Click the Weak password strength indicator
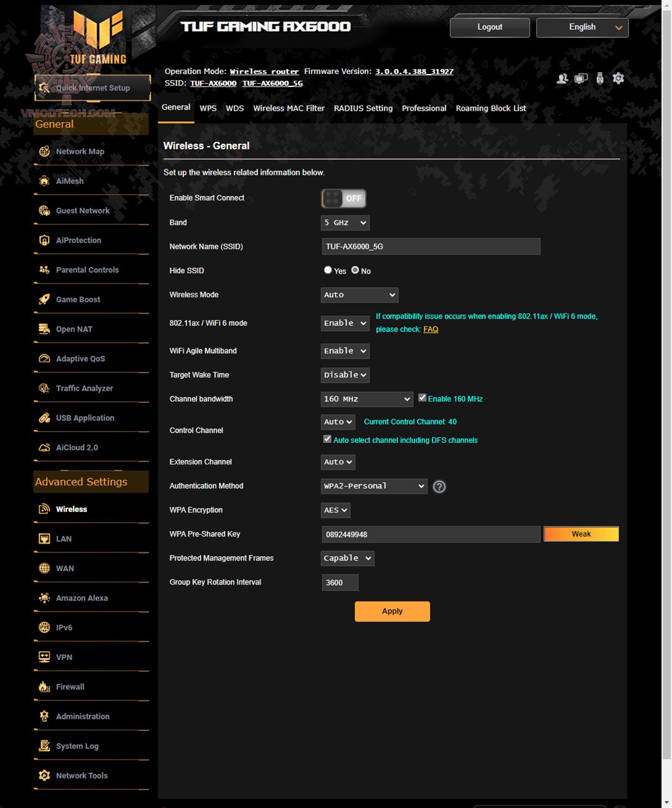This screenshot has height=808, width=672. point(581,534)
